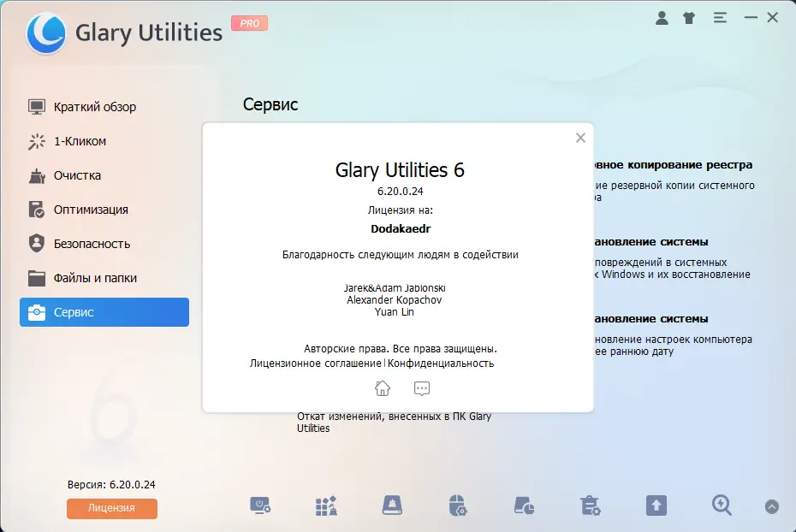
Task: Click the Оптимизация checkmark document icon
Action: (37, 210)
